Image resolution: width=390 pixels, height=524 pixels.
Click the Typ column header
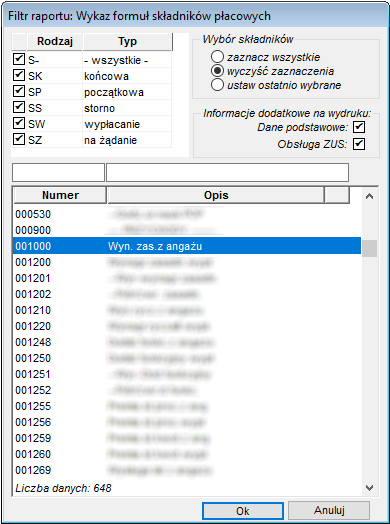coord(127,42)
